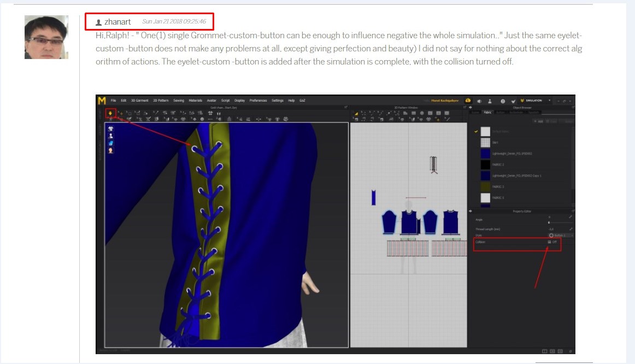Select the small blue strip pattern in 2D window
The height and width of the screenshot is (364, 635).
373,198
